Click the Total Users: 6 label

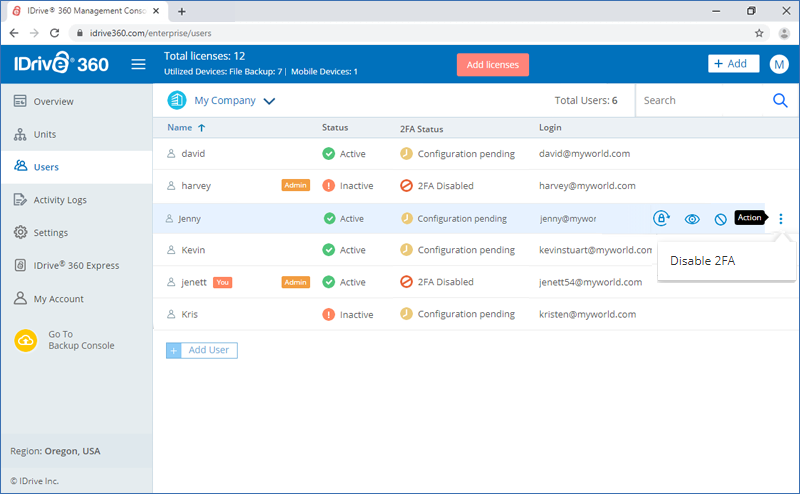point(586,101)
